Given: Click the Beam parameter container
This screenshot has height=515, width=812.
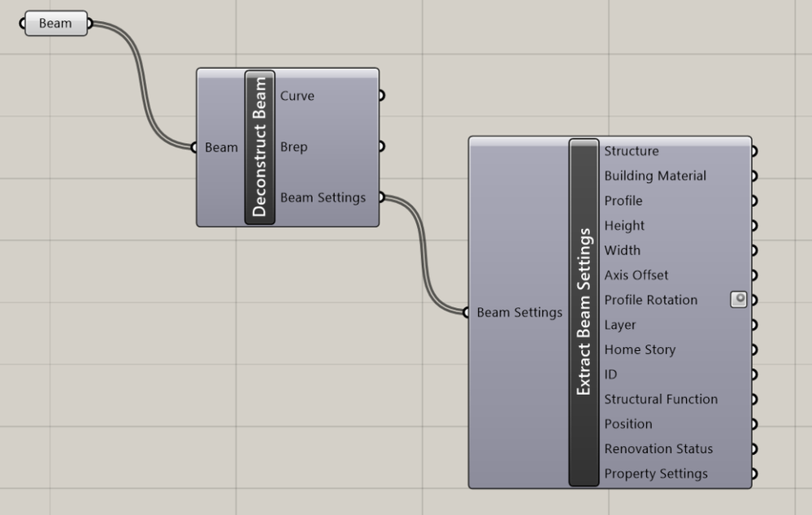Looking at the screenshot, I should click(x=56, y=24).
